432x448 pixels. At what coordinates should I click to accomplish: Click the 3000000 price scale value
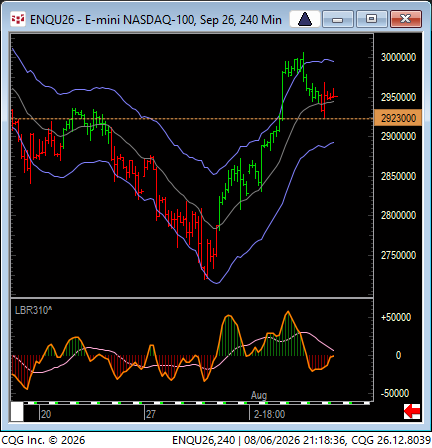tap(398, 57)
